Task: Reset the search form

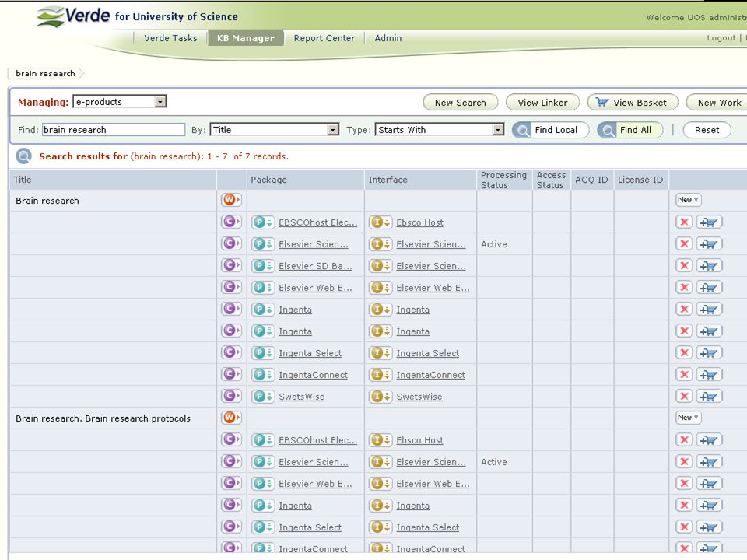Action: click(707, 130)
